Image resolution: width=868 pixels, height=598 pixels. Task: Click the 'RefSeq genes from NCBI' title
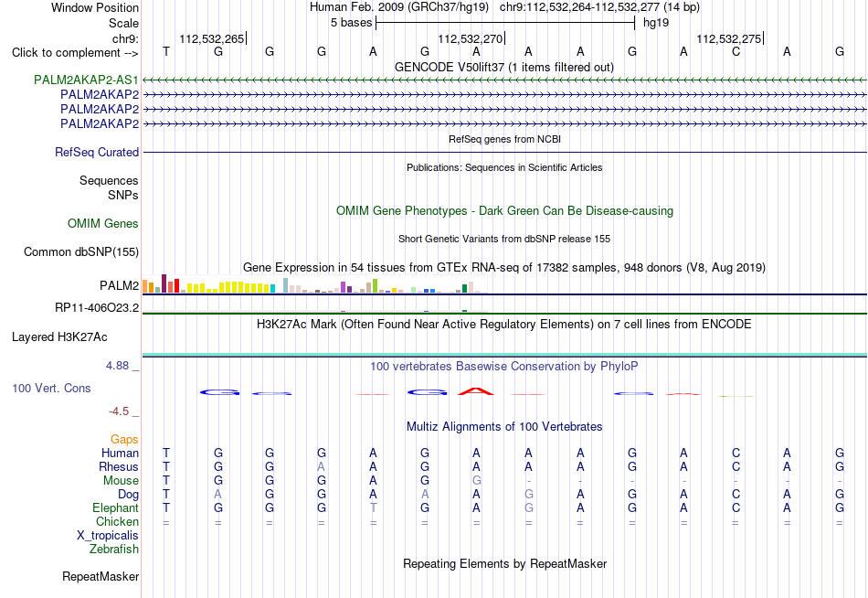[x=505, y=139]
